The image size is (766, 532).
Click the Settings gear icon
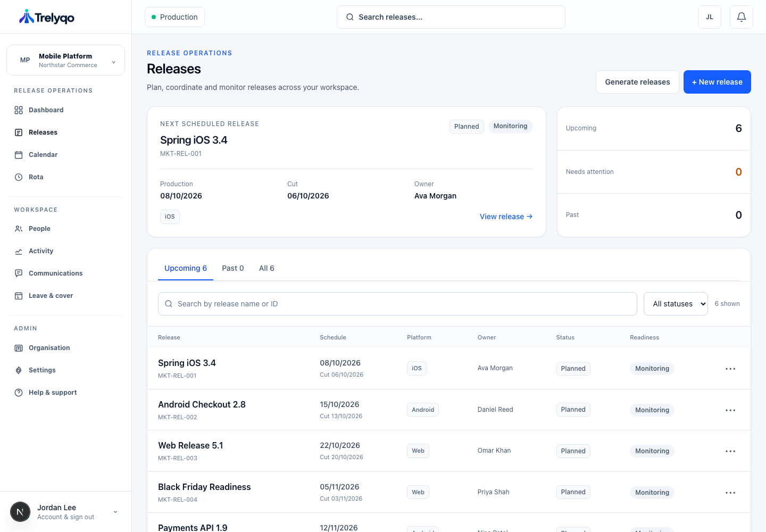19,370
